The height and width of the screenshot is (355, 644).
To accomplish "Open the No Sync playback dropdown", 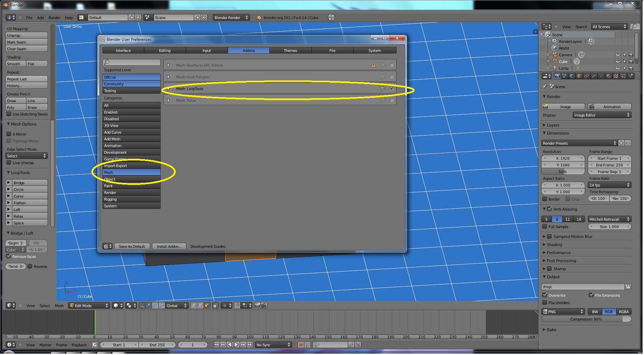I will click(273, 345).
